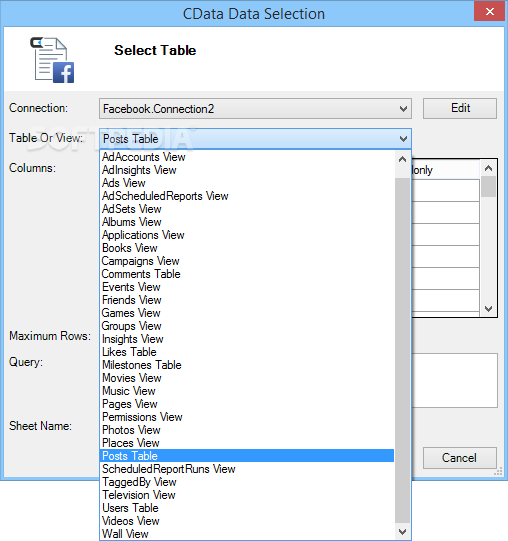
Task: Pick Pages View option
Action: pos(247,404)
